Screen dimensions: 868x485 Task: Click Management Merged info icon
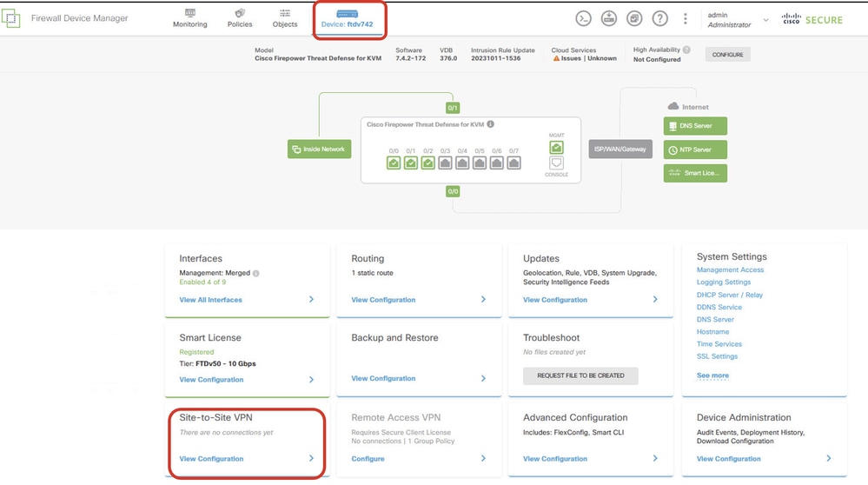click(x=255, y=273)
